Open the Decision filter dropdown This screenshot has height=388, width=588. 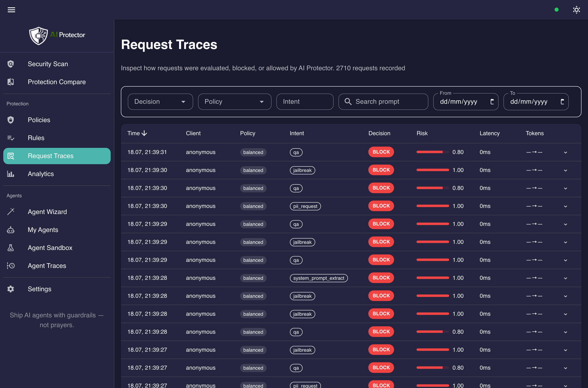160,101
